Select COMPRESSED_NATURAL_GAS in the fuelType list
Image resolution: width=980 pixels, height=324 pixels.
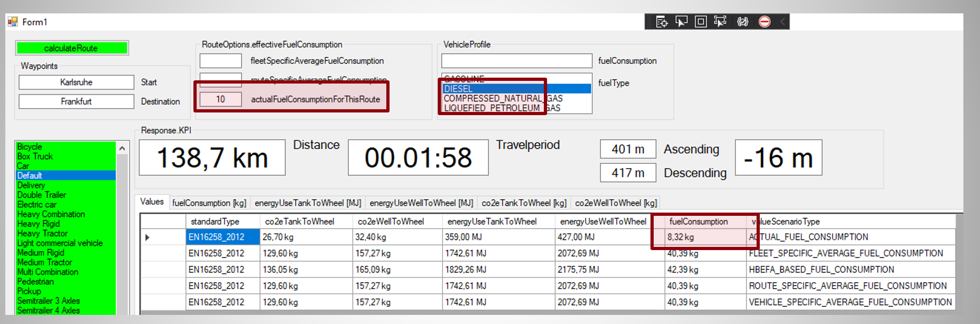pos(503,99)
